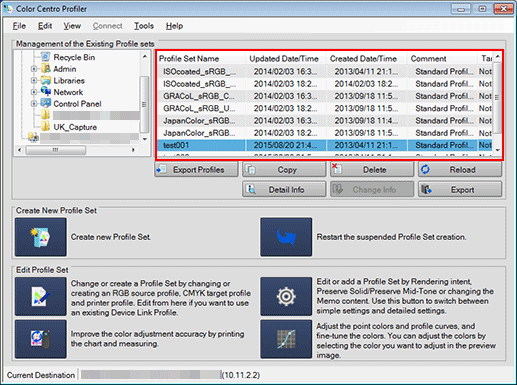517x385 pixels.
Task: Open the Help menu
Action: [174, 26]
